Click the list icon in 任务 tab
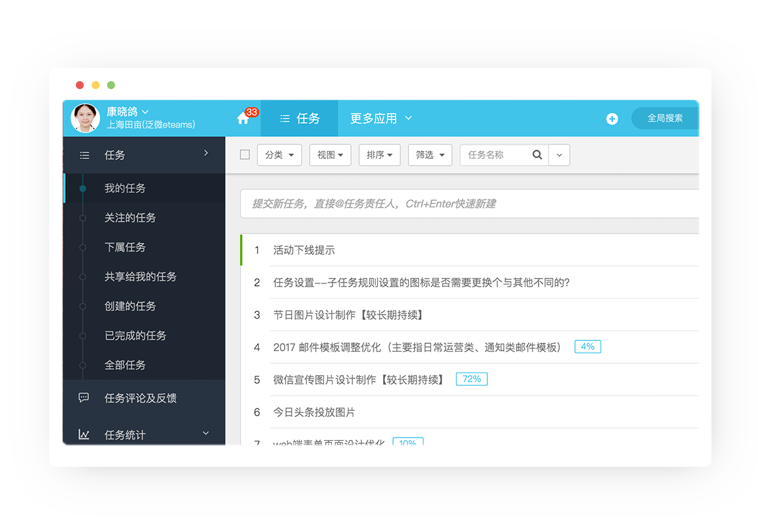The width and height of the screenshot is (758, 532). point(285,118)
